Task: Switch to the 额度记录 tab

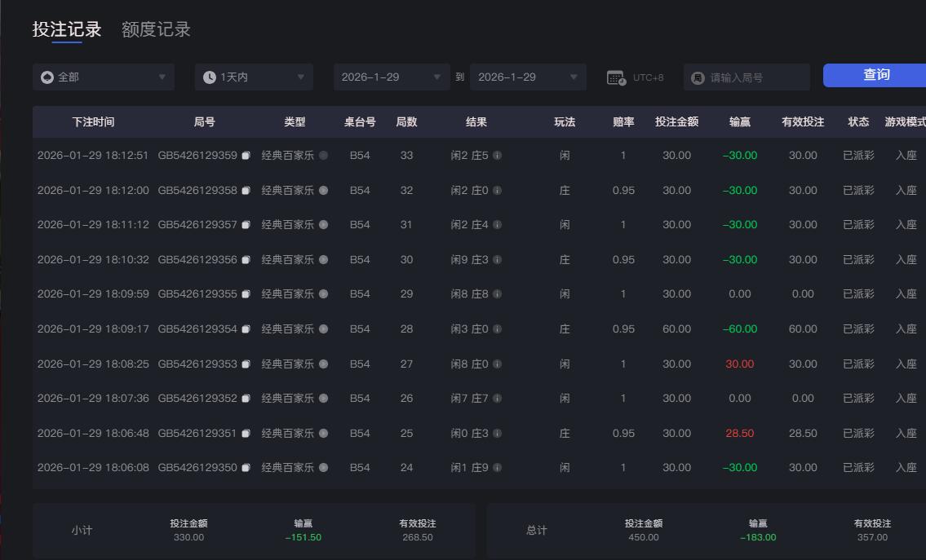Action: pyautogui.click(x=156, y=29)
